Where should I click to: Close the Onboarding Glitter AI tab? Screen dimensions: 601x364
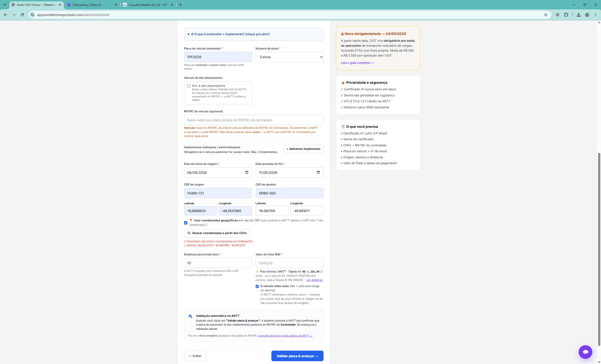[x=116, y=5]
